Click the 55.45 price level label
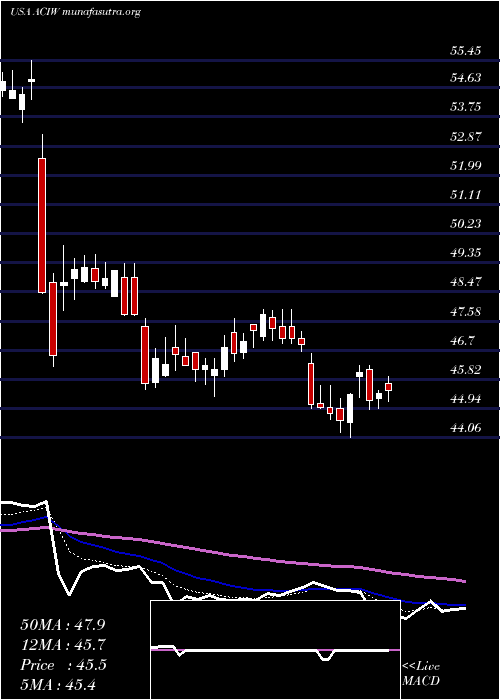The height and width of the screenshot is (700, 500). pyautogui.click(x=466, y=50)
